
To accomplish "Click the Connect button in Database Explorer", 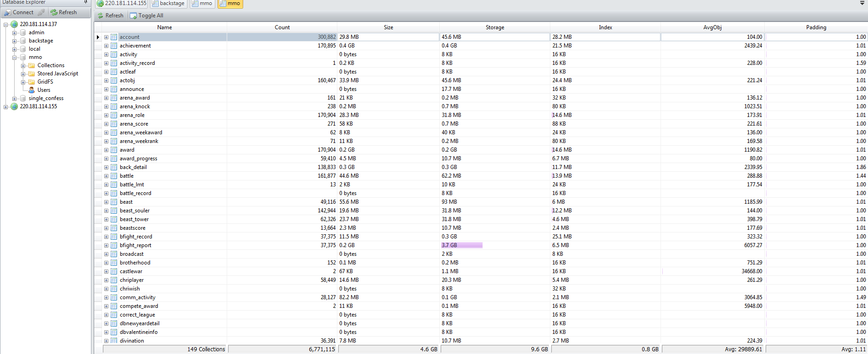I will click(19, 12).
